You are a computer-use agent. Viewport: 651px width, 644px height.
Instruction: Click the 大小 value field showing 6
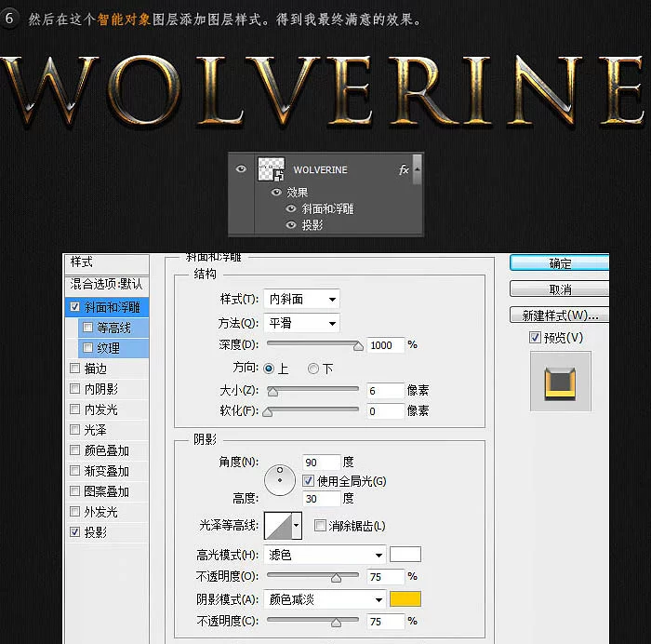(385, 390)
